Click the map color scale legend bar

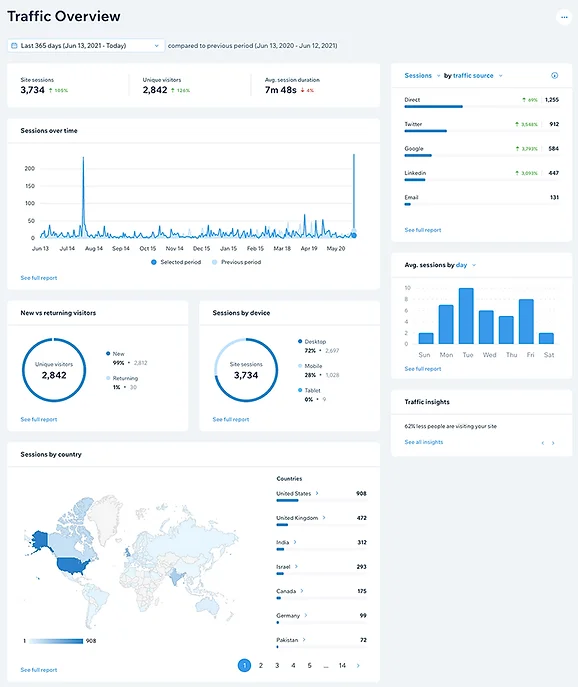tap(56, 641)
